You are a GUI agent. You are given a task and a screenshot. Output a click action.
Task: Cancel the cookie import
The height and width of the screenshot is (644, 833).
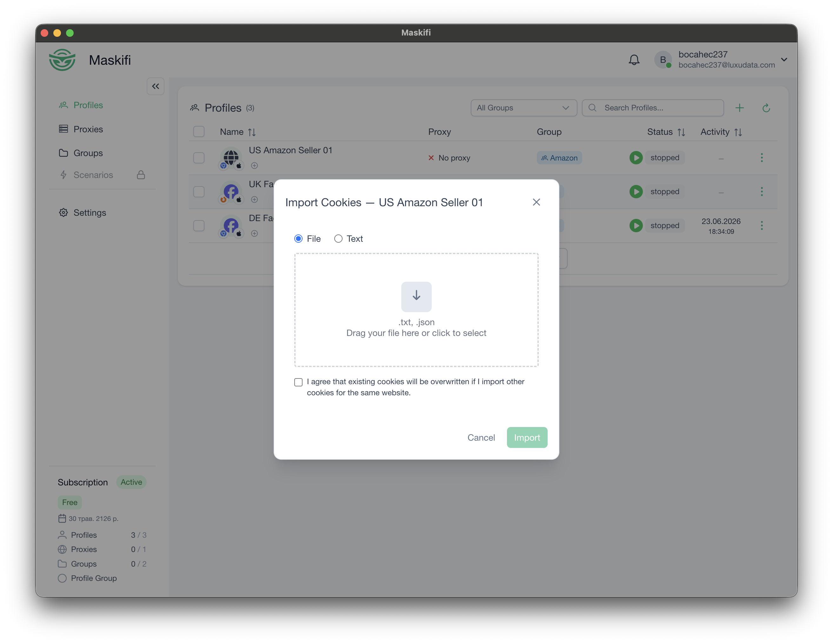pyautogui.click(x=481, y=437)
